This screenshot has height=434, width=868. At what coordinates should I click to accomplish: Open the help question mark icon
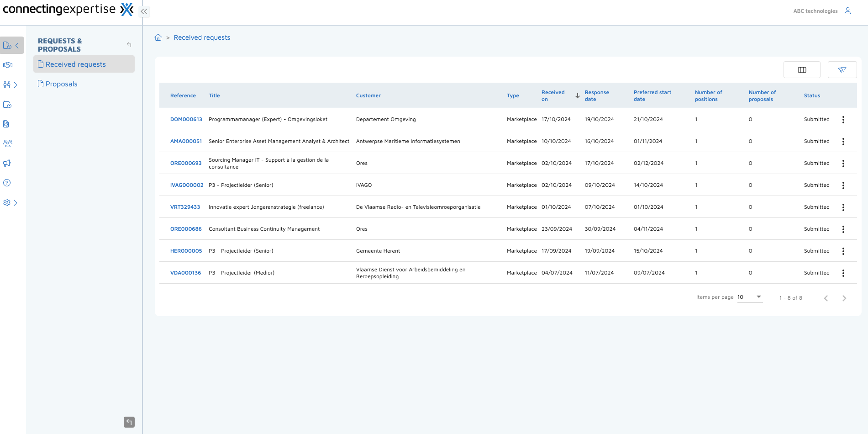pyautogui.click(x=7, y=183)
